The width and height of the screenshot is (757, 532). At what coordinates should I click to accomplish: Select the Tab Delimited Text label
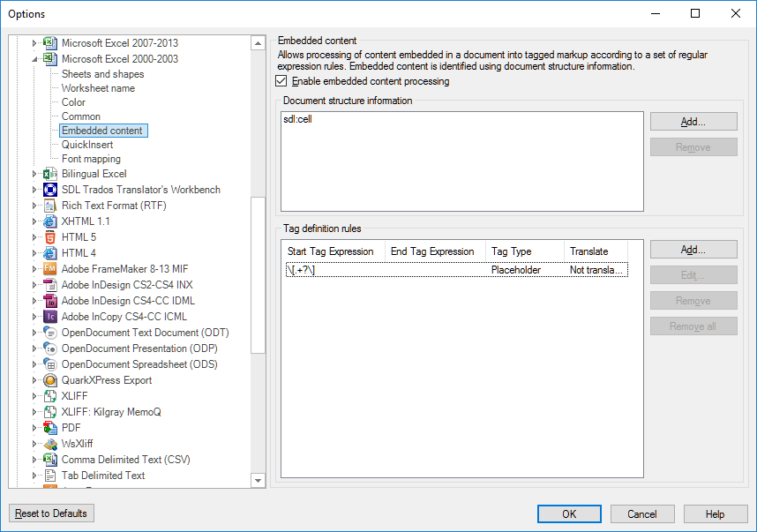click(x=103, y=476)
